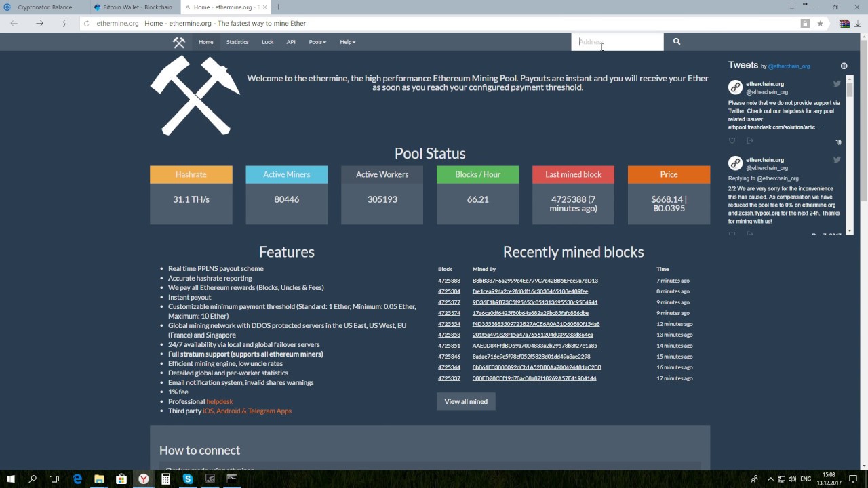Open block 4725388 link

(x=449, y=281)
